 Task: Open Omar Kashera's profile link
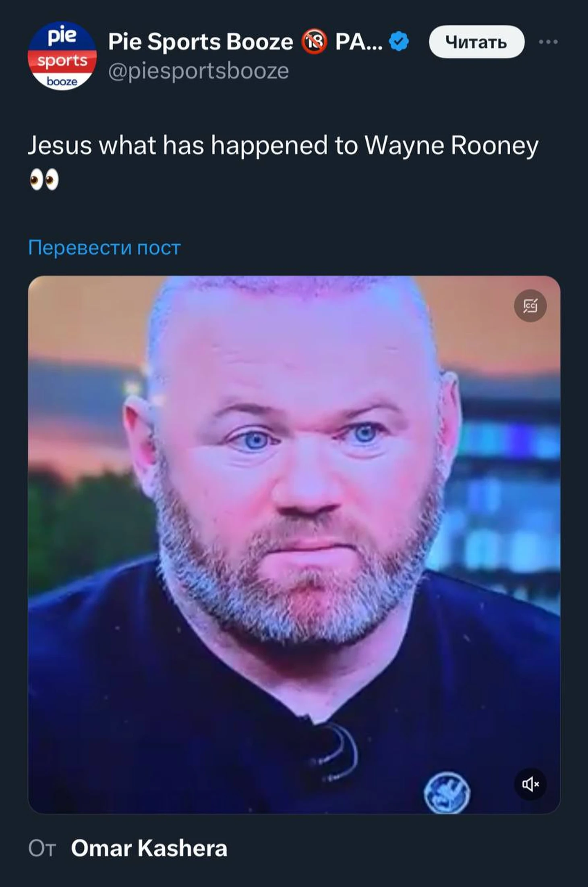(149, 848)
